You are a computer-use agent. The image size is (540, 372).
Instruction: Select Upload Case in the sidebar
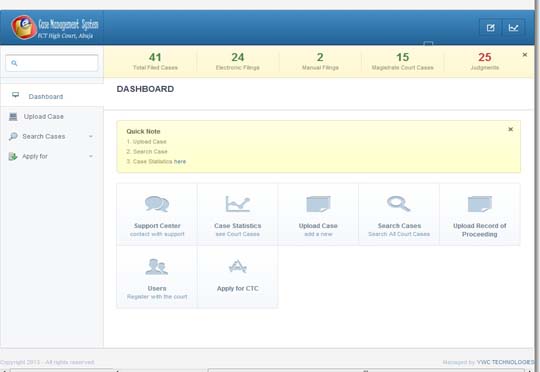pos(44,116)
